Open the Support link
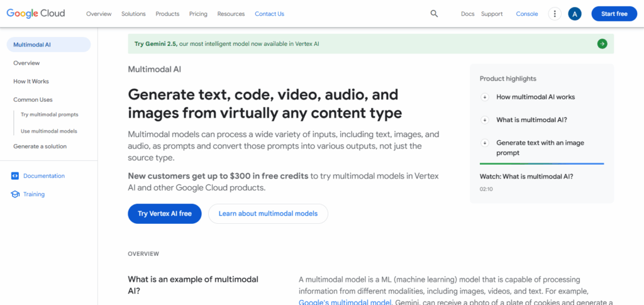 coord(492,14)
